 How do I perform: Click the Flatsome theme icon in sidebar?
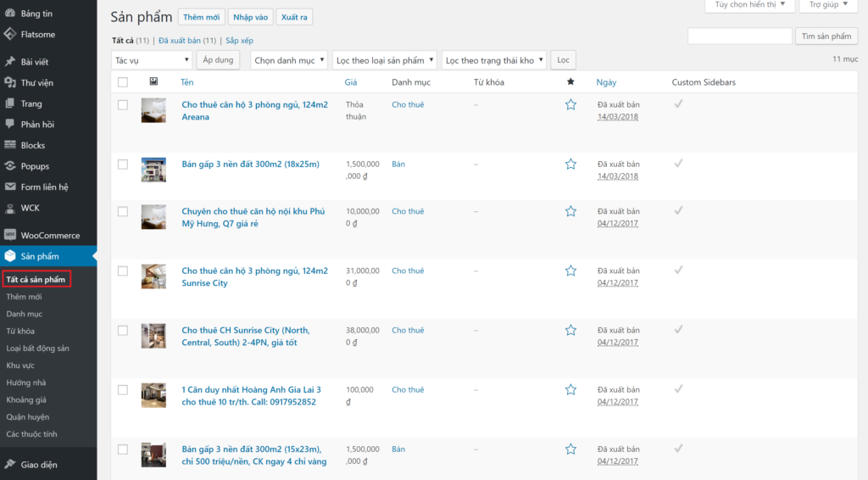coord(10,35)
